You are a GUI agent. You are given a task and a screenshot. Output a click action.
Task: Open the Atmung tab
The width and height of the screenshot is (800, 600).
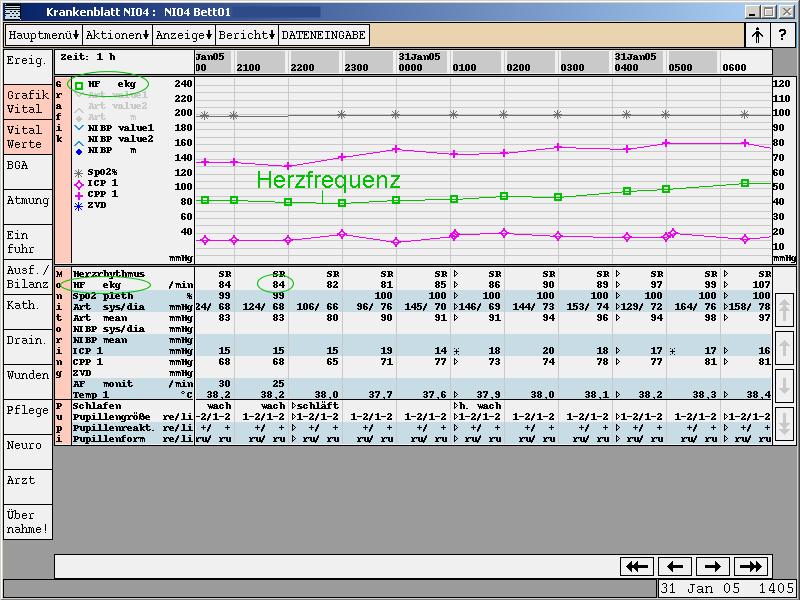point(28,207)
